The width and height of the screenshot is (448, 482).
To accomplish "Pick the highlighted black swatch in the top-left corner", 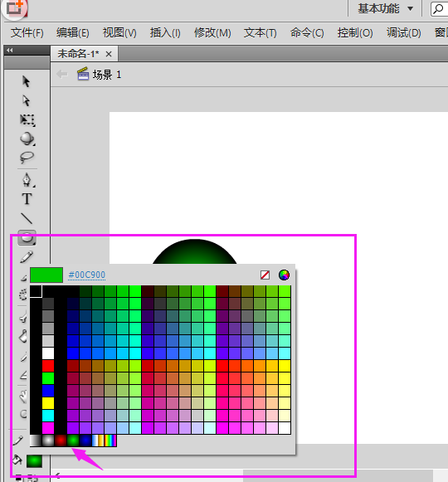I will click(36, 291).
